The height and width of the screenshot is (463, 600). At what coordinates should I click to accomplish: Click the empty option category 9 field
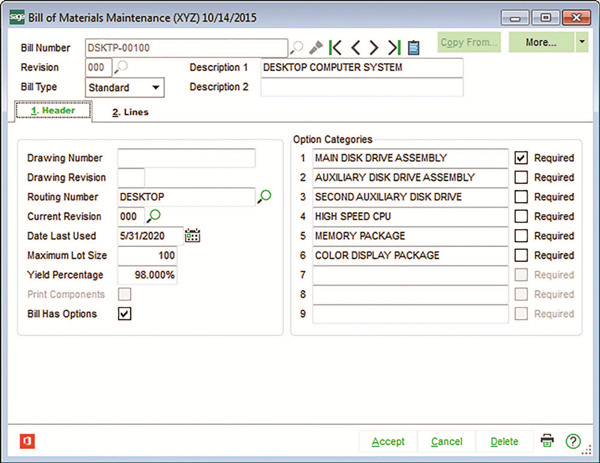click(x=411, y=314)
